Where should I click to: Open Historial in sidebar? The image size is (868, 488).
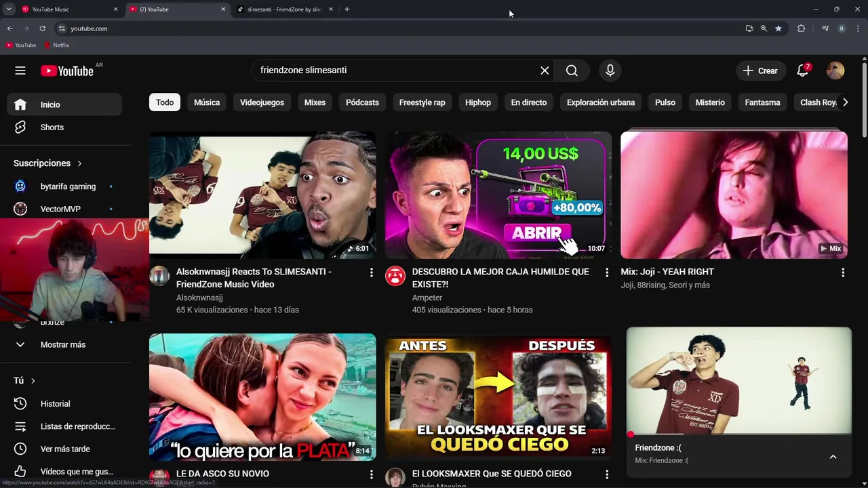tap(64, 403)
